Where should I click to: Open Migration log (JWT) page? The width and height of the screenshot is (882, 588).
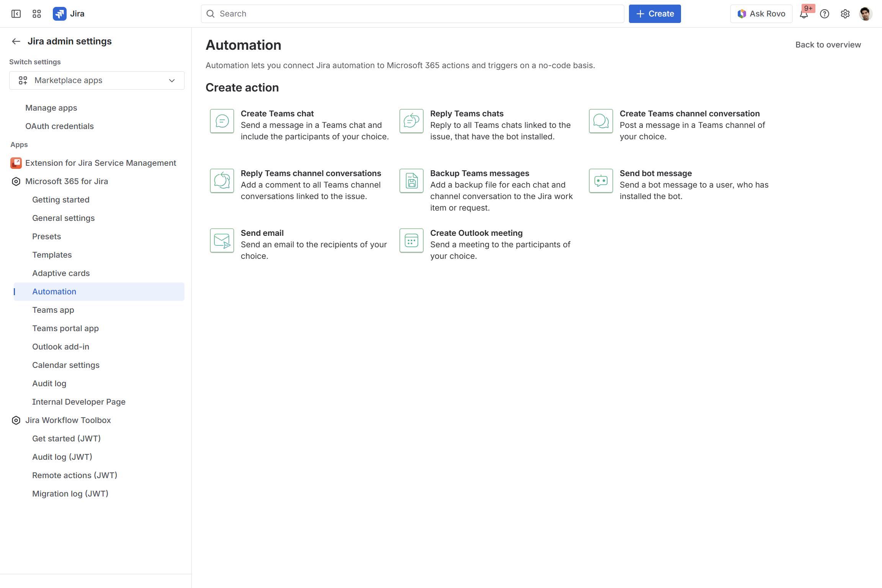pyautogui.click(x=70, y=494)
